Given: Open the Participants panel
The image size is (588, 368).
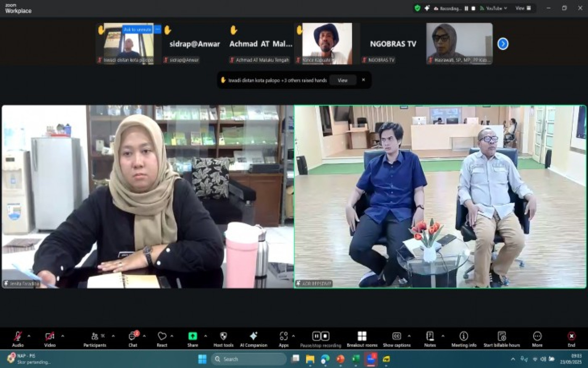Looking at the screenshot, I should 94,339.
